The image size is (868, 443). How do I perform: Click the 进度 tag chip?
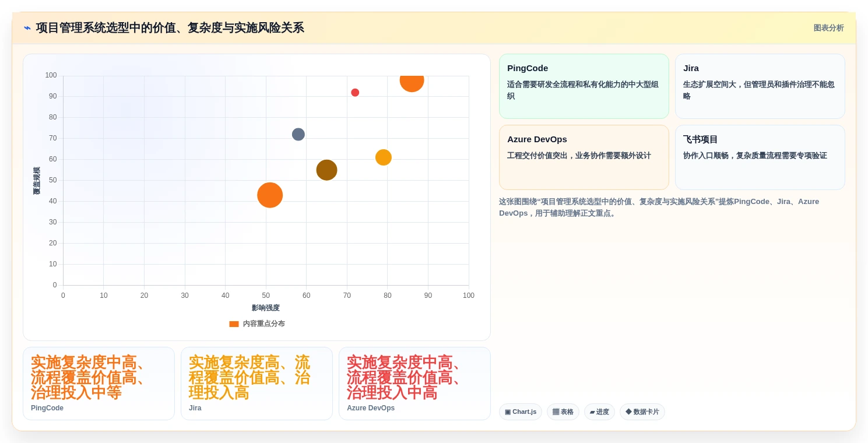point(599,412)
